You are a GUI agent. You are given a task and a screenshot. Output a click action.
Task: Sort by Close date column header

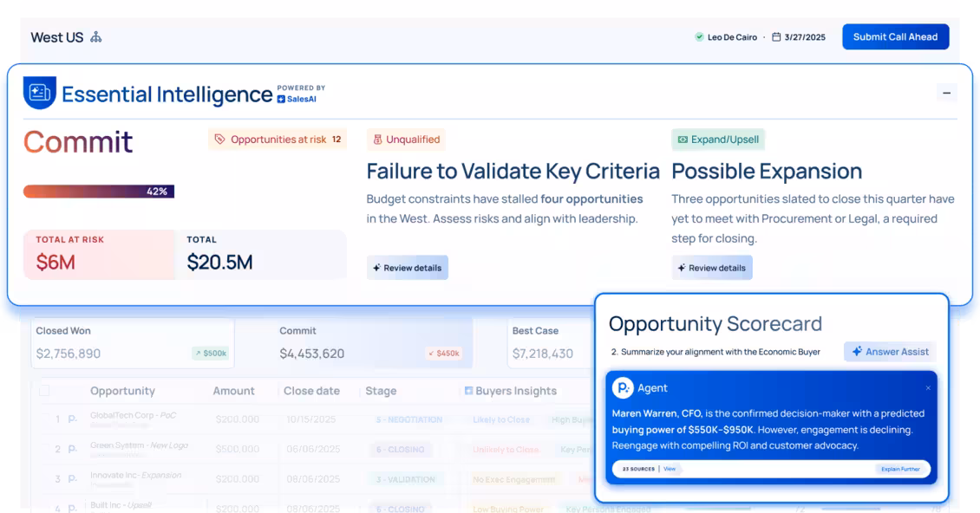[x=312, y=391]
